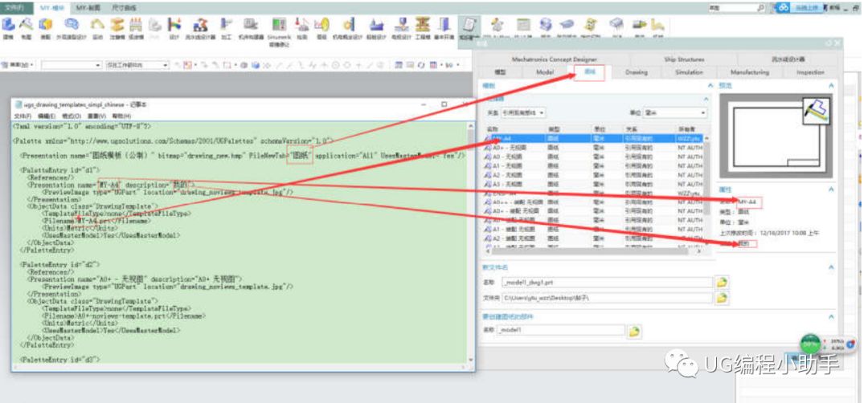
Task: Select the A0++ - 装配 无视图 row
Action: pyautogui.click(x=593, y=202)
